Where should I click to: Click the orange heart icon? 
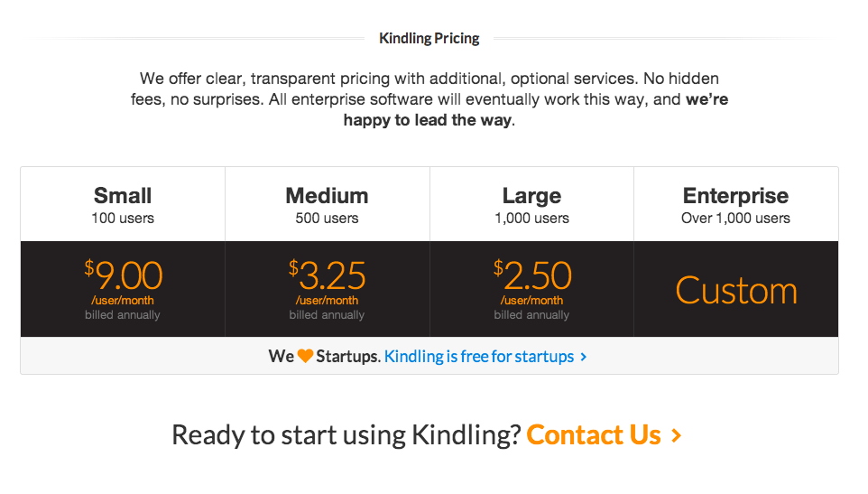click(305, 356)
